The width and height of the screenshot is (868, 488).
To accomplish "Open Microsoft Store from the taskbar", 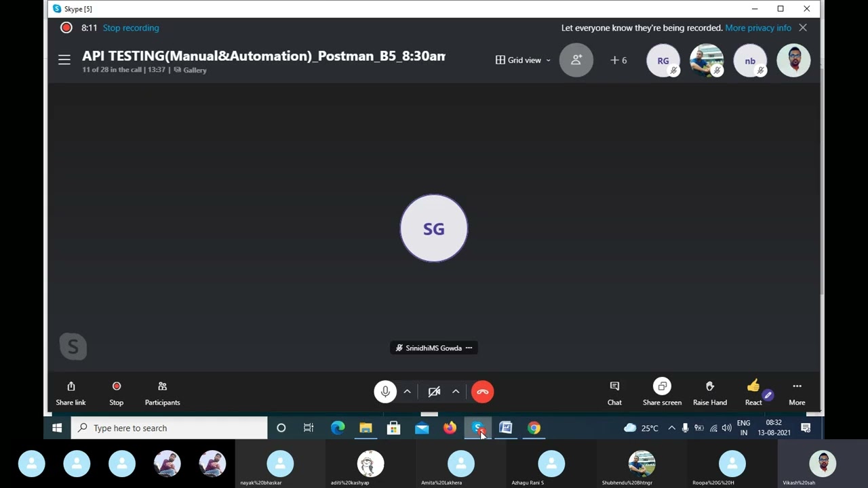I will coord(393,428).
